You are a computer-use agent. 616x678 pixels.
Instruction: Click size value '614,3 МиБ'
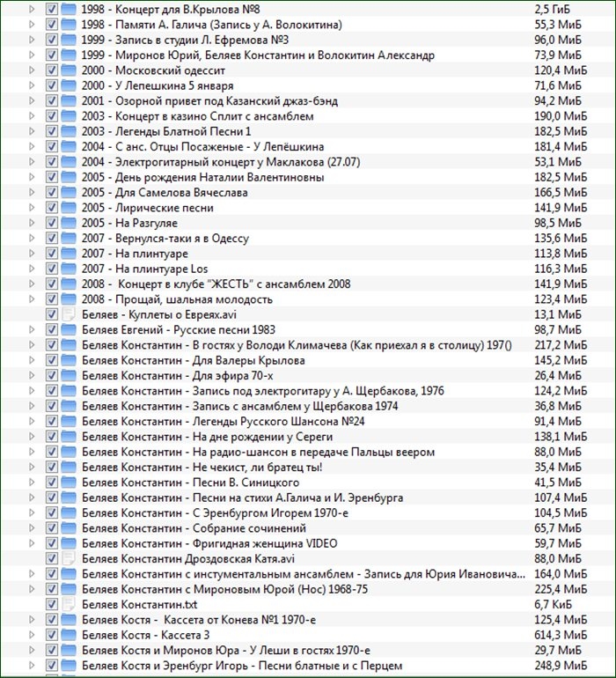[561, 635]
